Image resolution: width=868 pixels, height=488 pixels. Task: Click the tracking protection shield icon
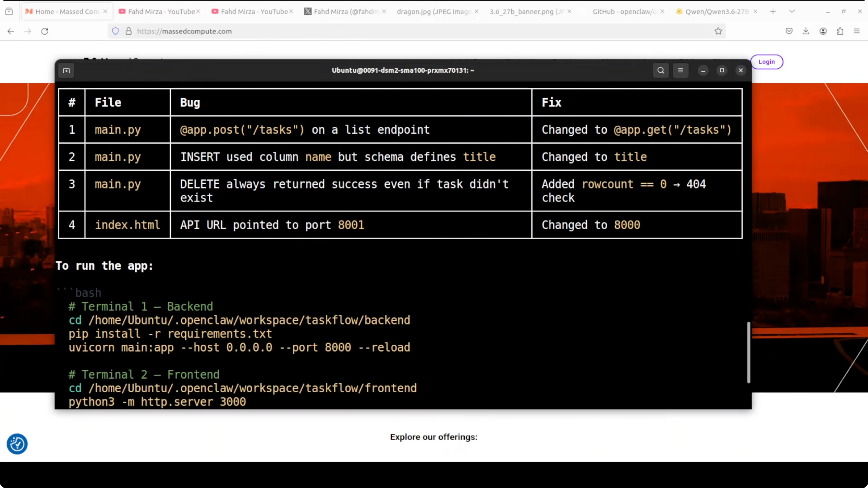[x=116, y=31]
